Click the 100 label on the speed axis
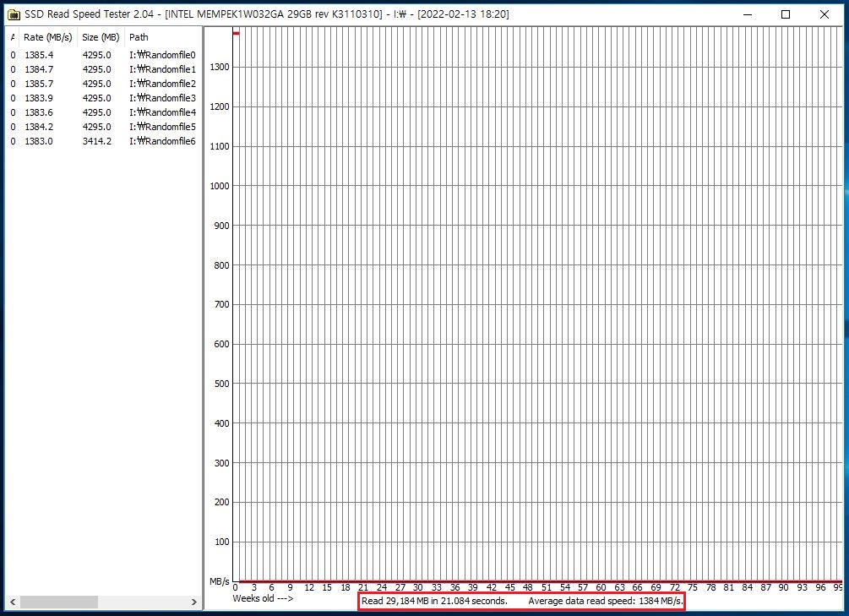Viewport: 849px width, 616px height. pyautogui.click(x=222, y=542)
